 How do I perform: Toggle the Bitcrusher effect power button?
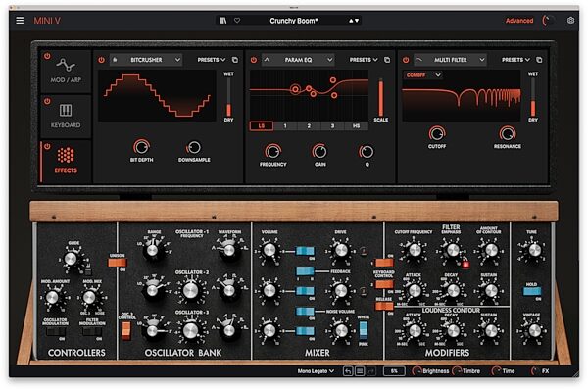coord(101,60)
